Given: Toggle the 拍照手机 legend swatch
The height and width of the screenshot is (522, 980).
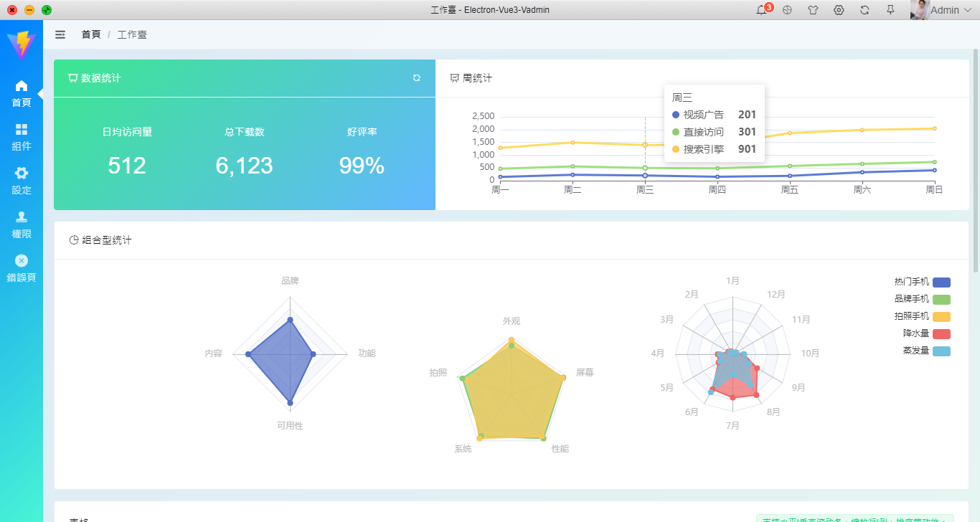Looking at the screenshot, I should coord(941,317).
